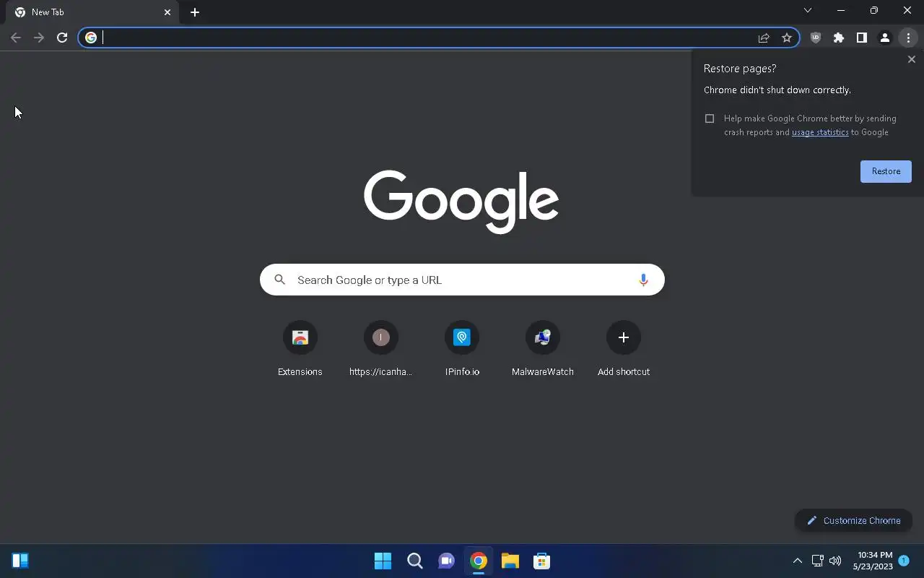Dismiss the Restore pages popup
This screenshot has width=924, height=578.
[911, 59]
